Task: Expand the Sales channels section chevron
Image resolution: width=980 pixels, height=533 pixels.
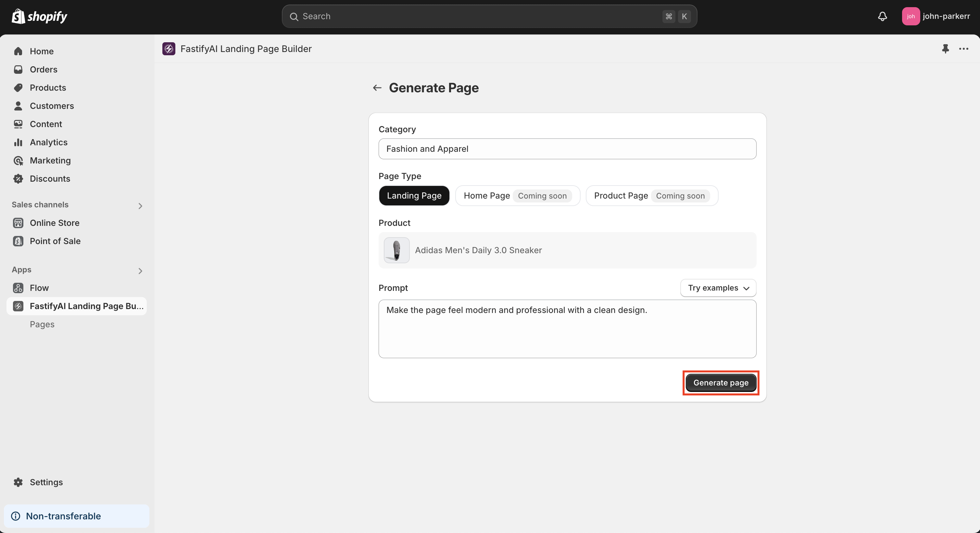Action: [140, 206]
